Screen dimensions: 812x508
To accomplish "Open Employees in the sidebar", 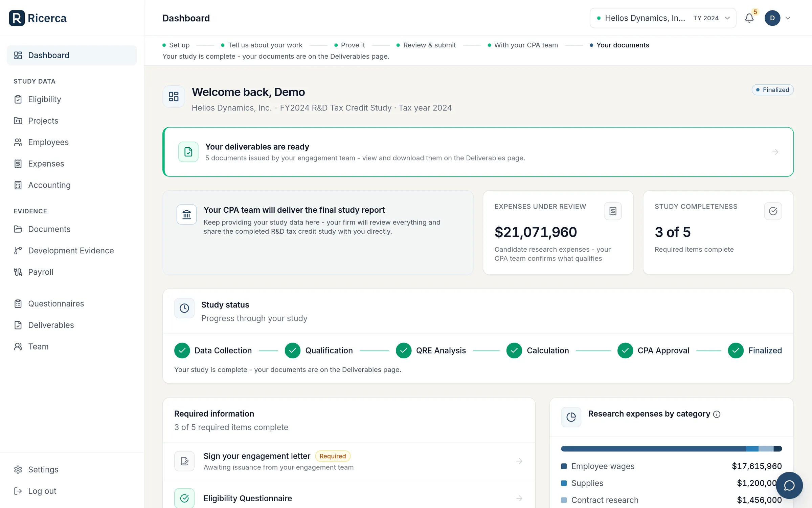I will pos(72,142).
